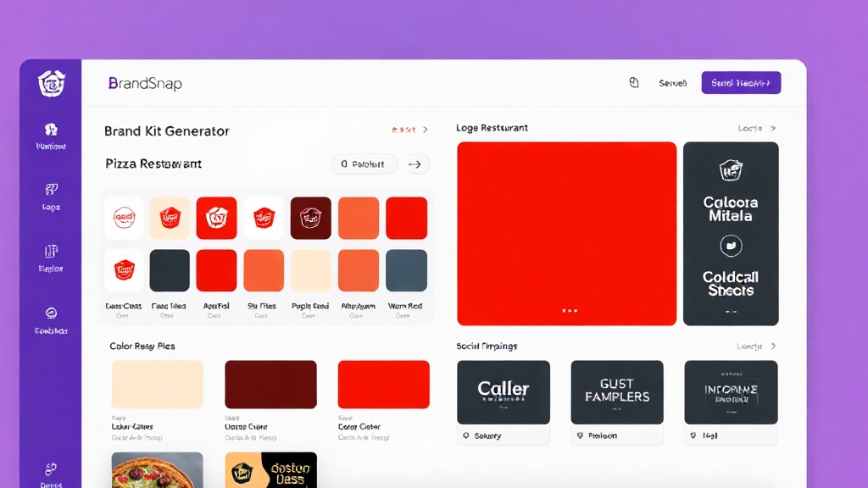Click the Social Fimpings section heading
The image size is (868, 488).
(487, 346)
